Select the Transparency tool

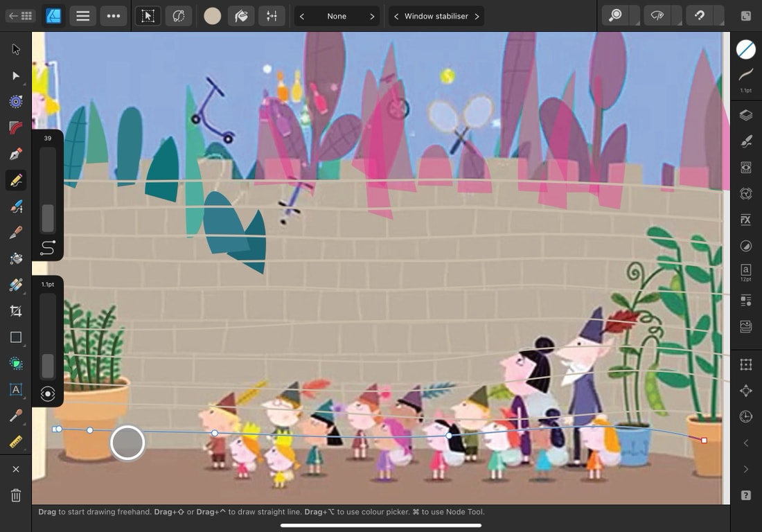coord(15,285)
